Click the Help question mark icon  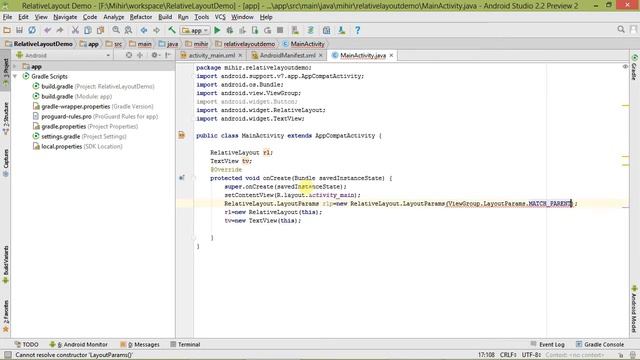tap(358, 30)
